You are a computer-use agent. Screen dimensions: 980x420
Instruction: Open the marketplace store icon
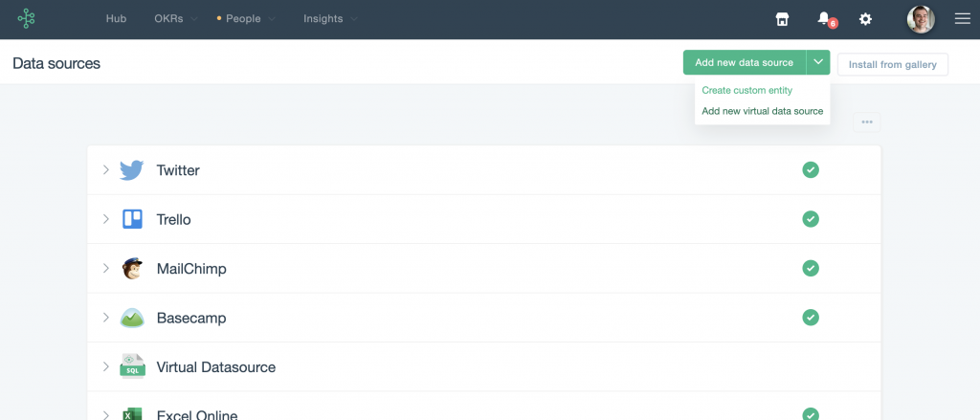click(x=782, y=19)
